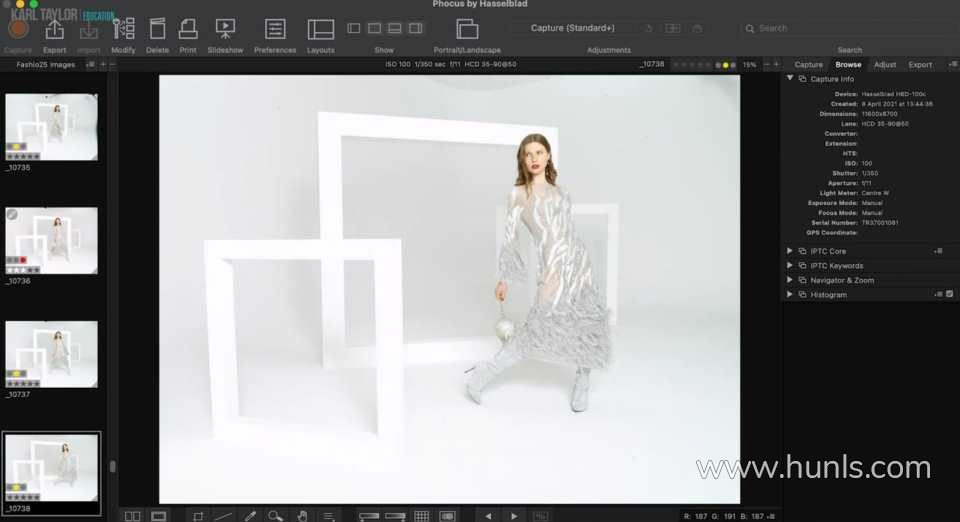Open the Print dialog icon
Viewport: 960px width, 522px height.
188,30
